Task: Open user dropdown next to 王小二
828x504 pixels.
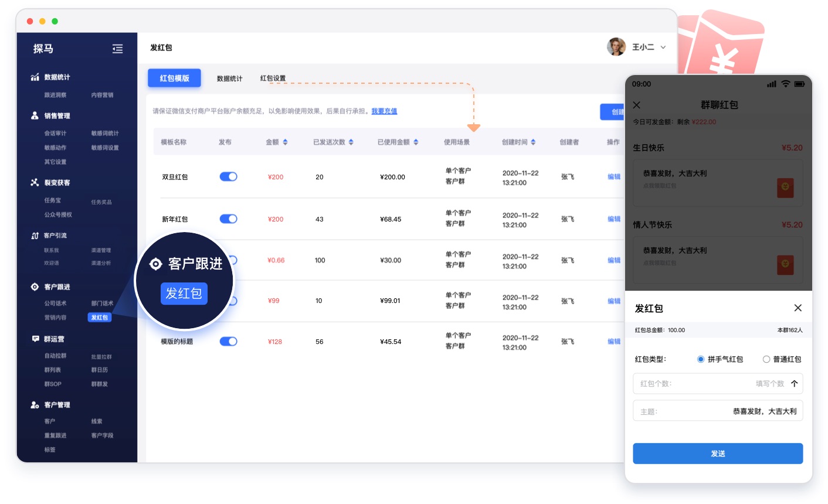Action: coord(663,47)
